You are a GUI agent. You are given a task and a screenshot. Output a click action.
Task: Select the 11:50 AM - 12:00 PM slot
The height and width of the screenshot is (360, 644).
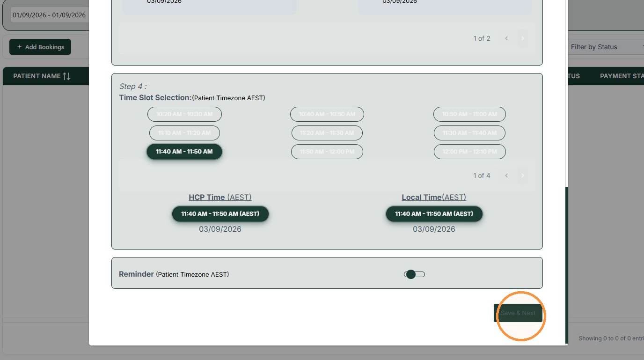tap(327, 152)
